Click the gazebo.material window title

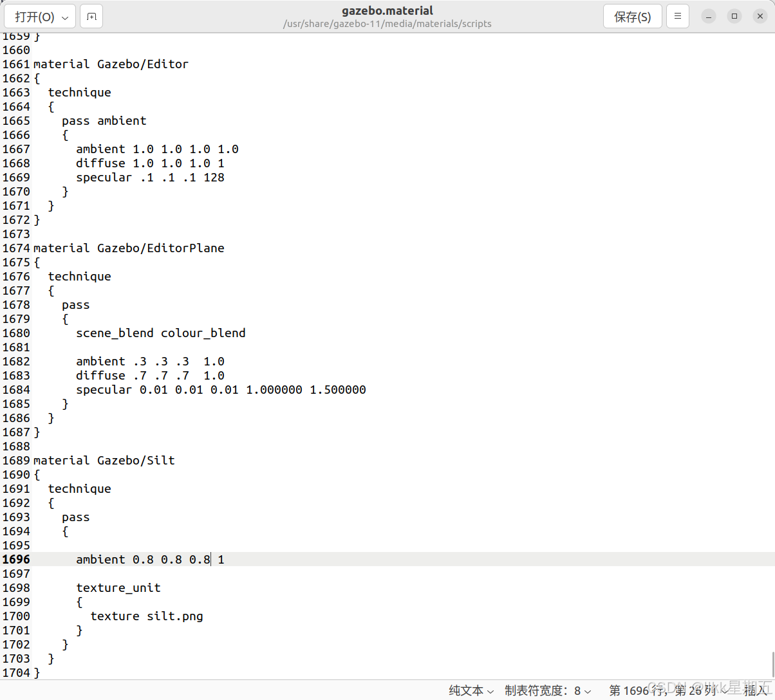point(387,11)
